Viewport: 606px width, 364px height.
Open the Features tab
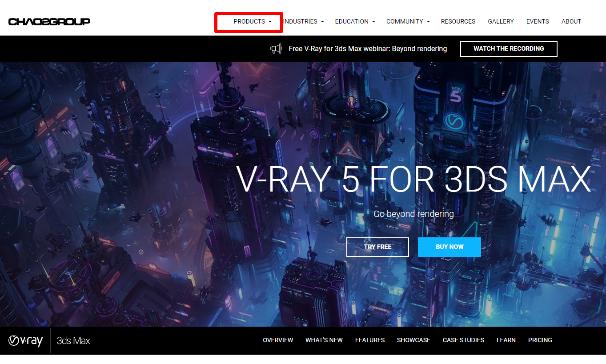370,340
